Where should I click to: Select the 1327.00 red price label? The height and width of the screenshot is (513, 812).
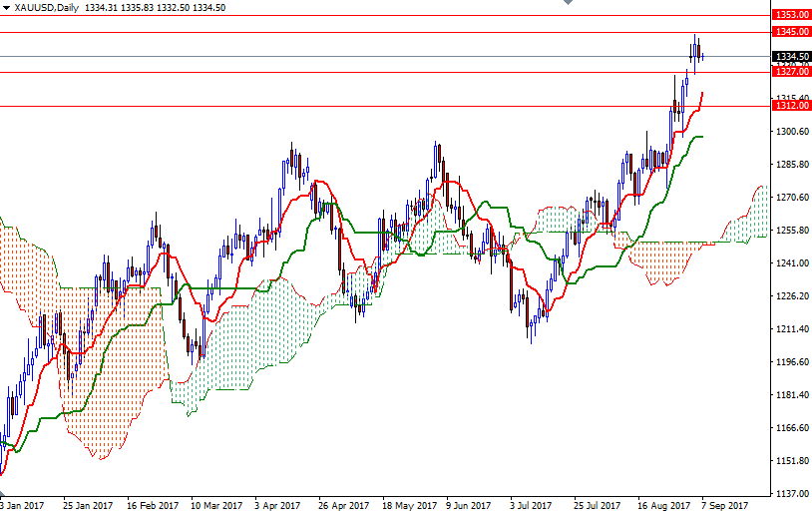pos(791,72)
